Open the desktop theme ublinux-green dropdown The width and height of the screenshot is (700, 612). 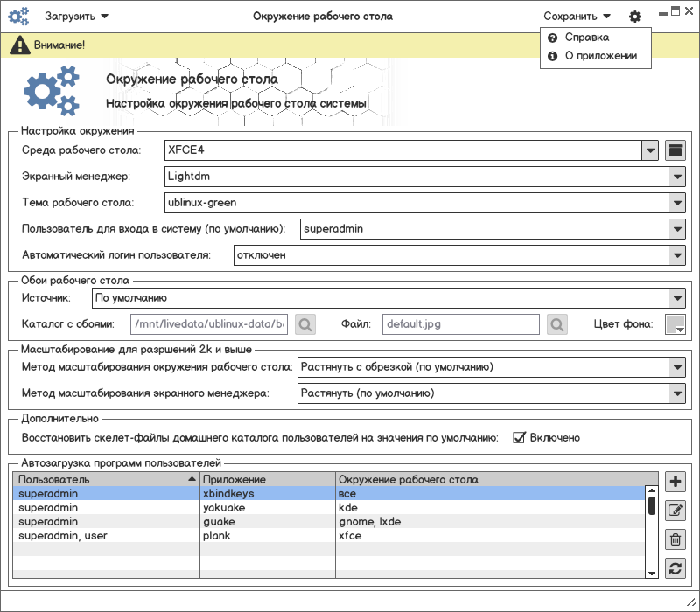pos(676,203)
